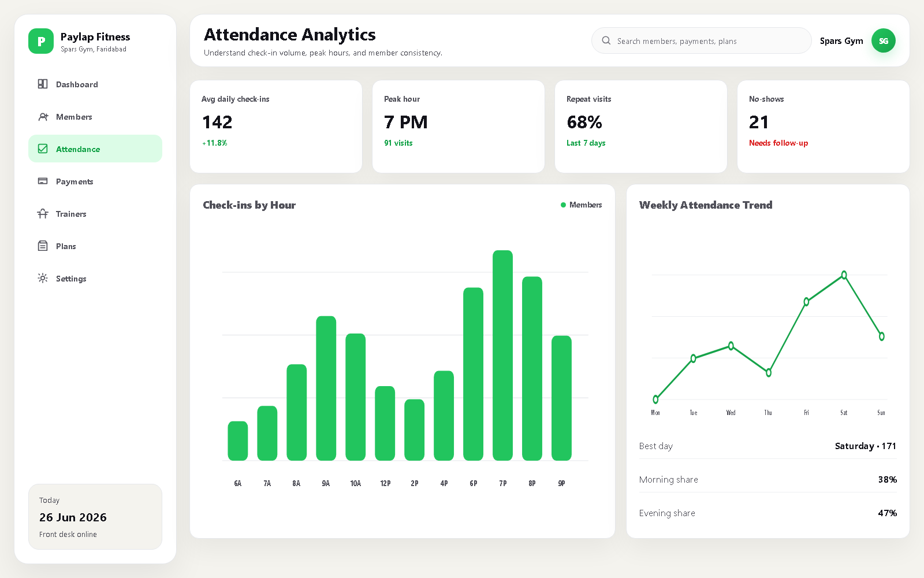Click the 10A check-ins bar
The image size is (924, 578).
coord(355,397)
